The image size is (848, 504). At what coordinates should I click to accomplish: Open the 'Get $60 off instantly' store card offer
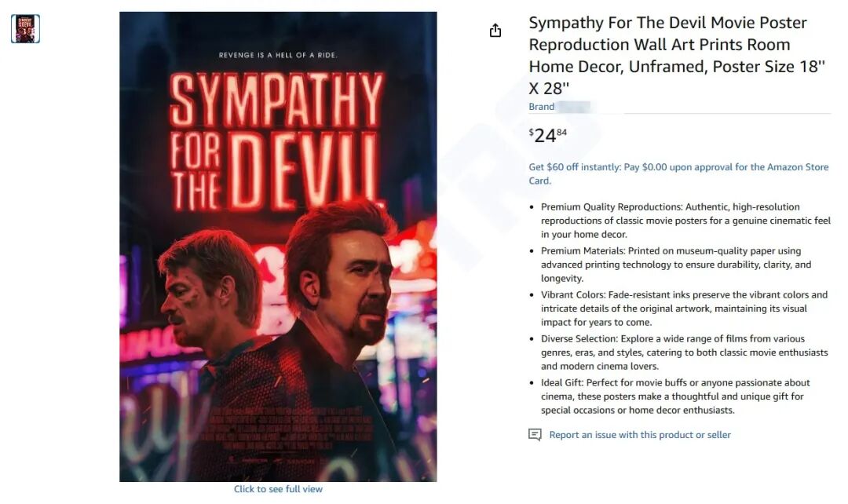pyautogui.click(x=678, y=173)
